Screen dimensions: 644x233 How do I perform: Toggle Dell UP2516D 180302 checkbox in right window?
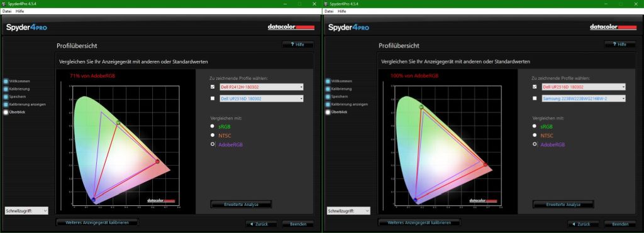[535, 87]
